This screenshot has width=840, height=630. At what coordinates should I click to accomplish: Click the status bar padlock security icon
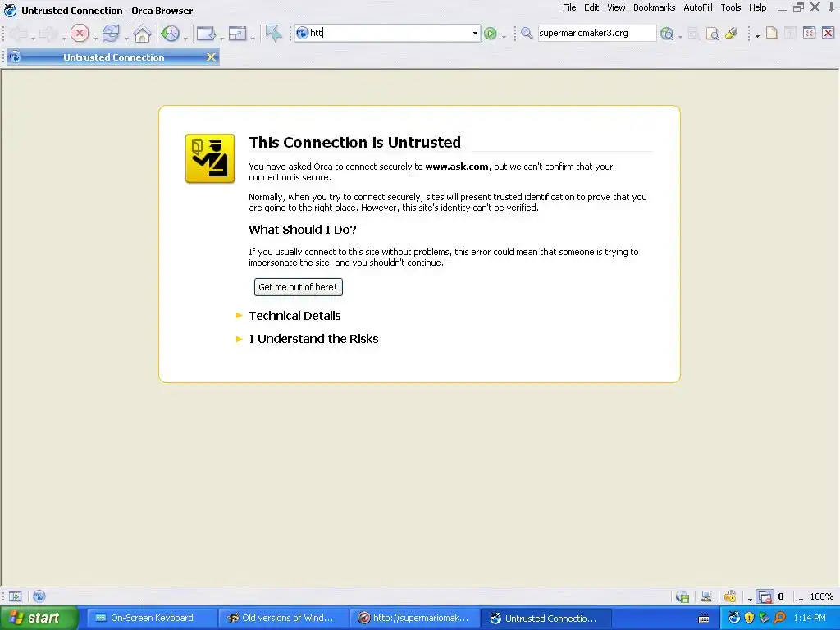coord(729,596)
